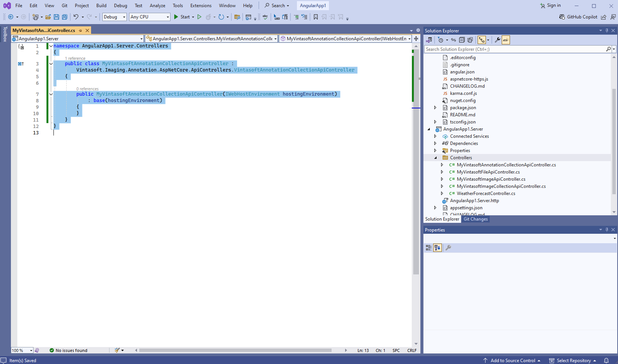Toggle Categorized view in Properties panel
Screen dimensions: 618x364
click(429, 248)
